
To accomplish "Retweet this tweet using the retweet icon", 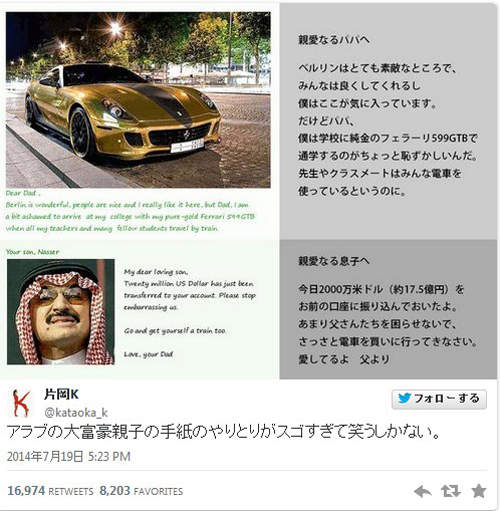I will point(451,491).
